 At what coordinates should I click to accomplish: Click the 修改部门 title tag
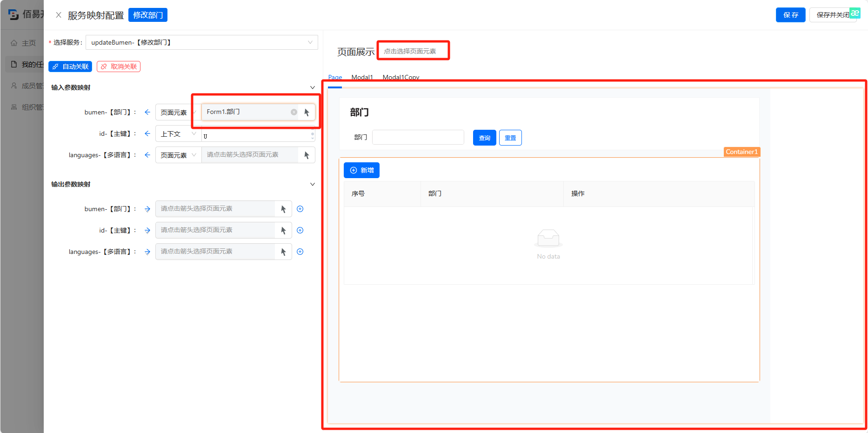(148, 15)
